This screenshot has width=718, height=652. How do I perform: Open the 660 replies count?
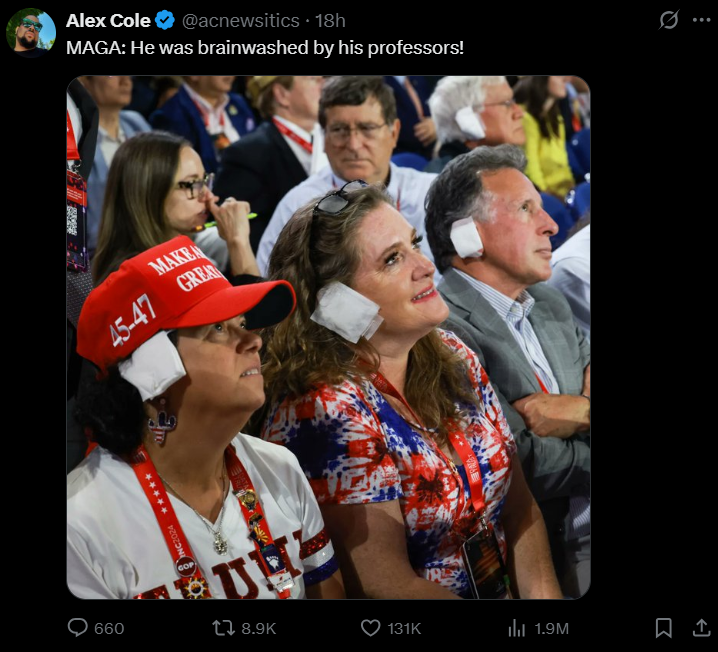click(109, 628)
